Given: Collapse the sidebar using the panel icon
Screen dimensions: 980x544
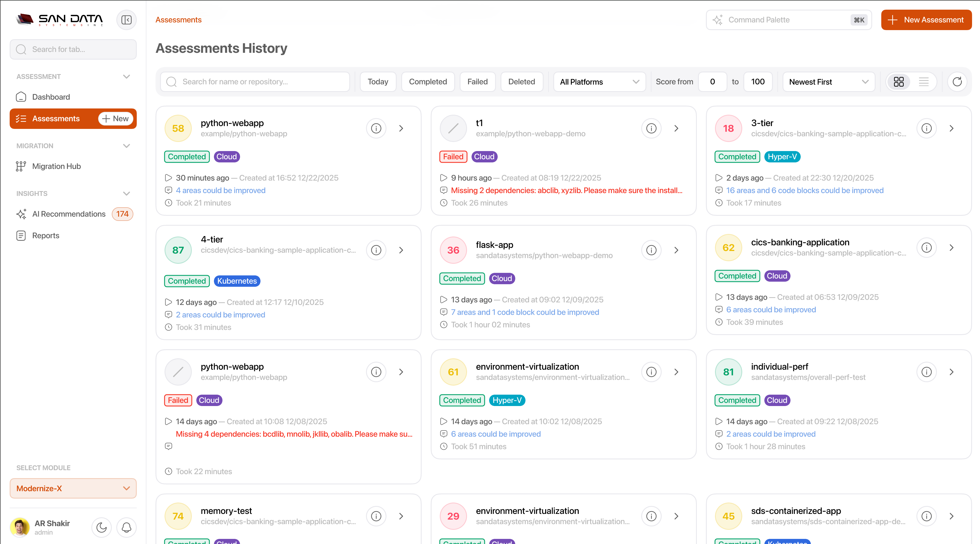Looking at the screenshot, I should click(x=126, y=20).
